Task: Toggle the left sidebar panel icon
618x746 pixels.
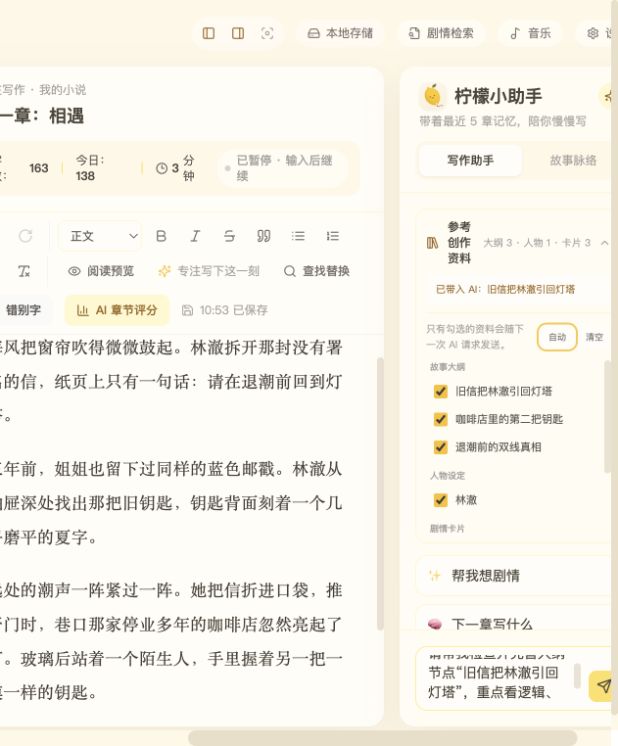Action: [x=208, y=33]
